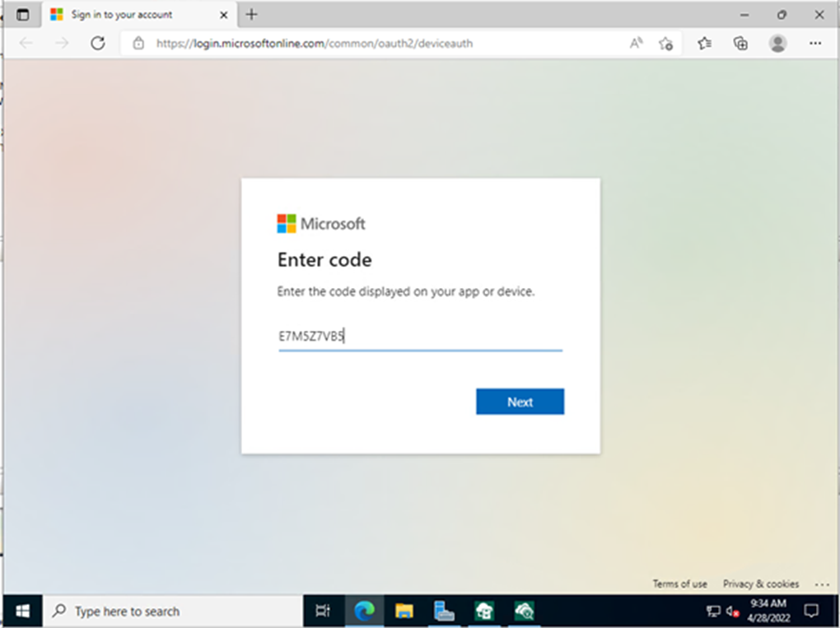
Task: Open Collections panel
Action: click(741, 44)
